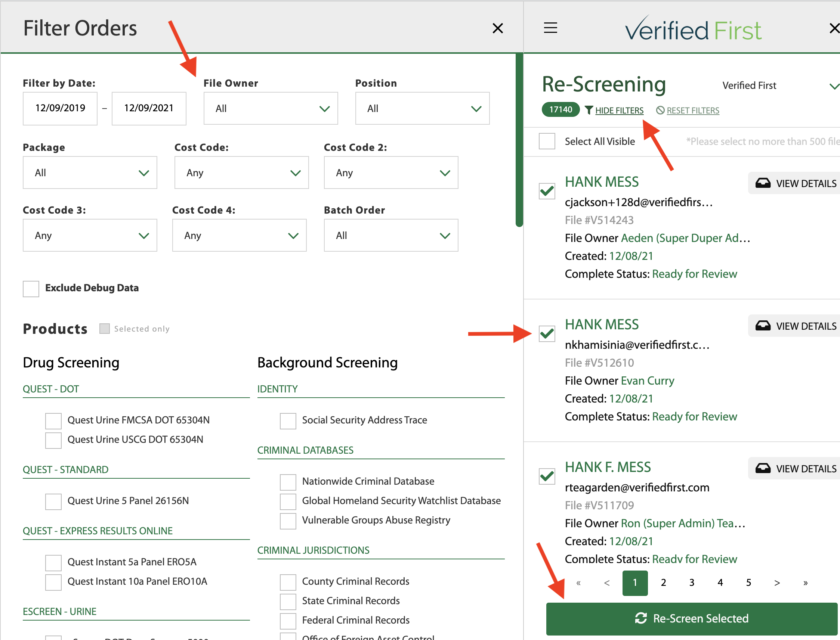The image size is (840, 640).
Task: Click the IDENTITY section heading
Action: click(x=278, y=389)
